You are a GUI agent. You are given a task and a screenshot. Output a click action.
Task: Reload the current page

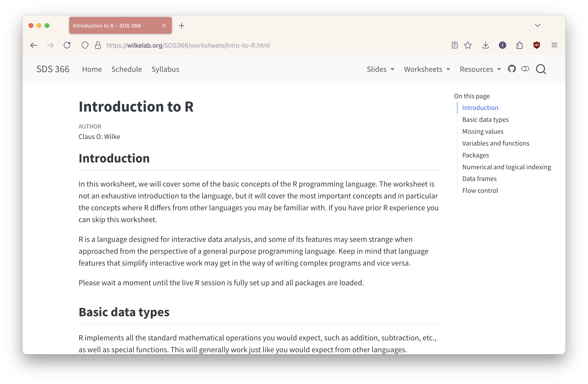click(x=67, y=45)
